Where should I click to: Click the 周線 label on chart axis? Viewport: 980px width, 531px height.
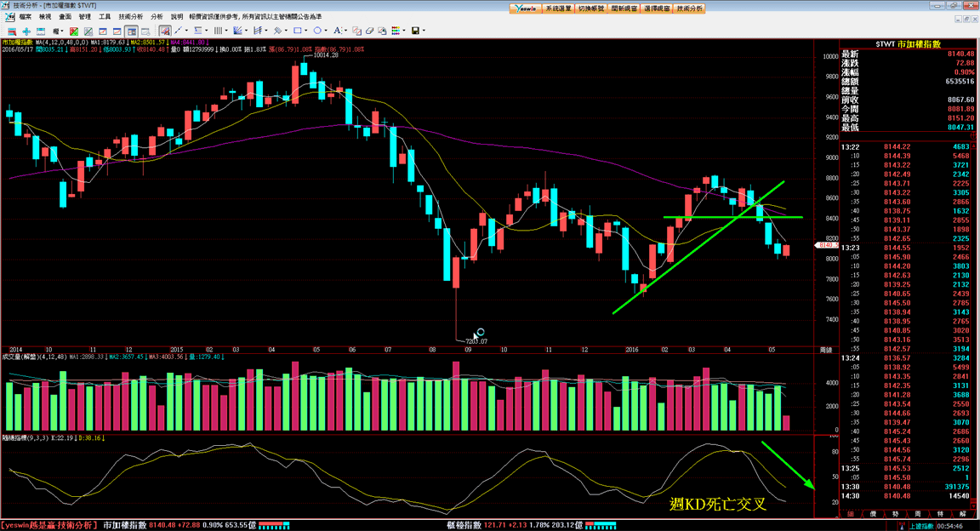(826, 350)
